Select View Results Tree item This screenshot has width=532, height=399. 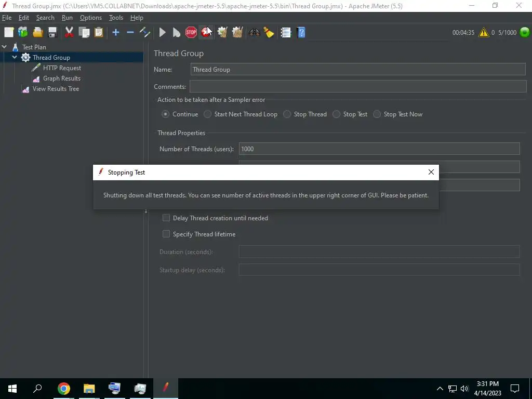[x=56, y=89]
